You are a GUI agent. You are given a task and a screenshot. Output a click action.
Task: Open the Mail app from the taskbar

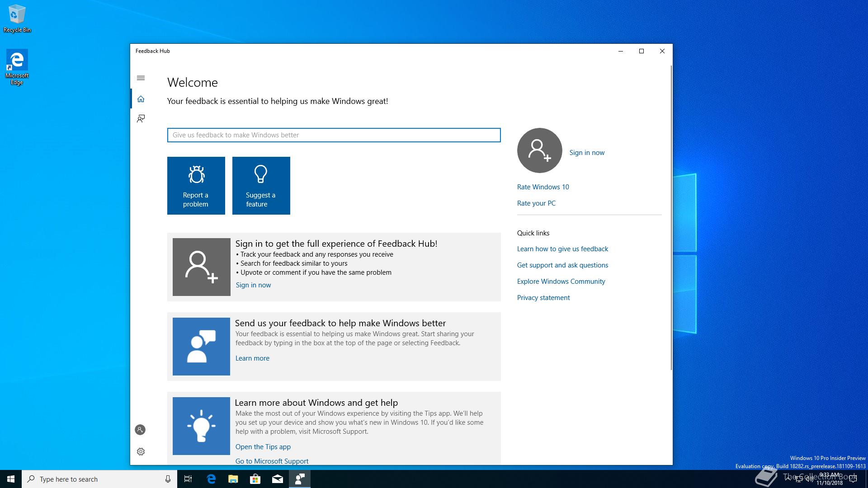tap(278, 479)
